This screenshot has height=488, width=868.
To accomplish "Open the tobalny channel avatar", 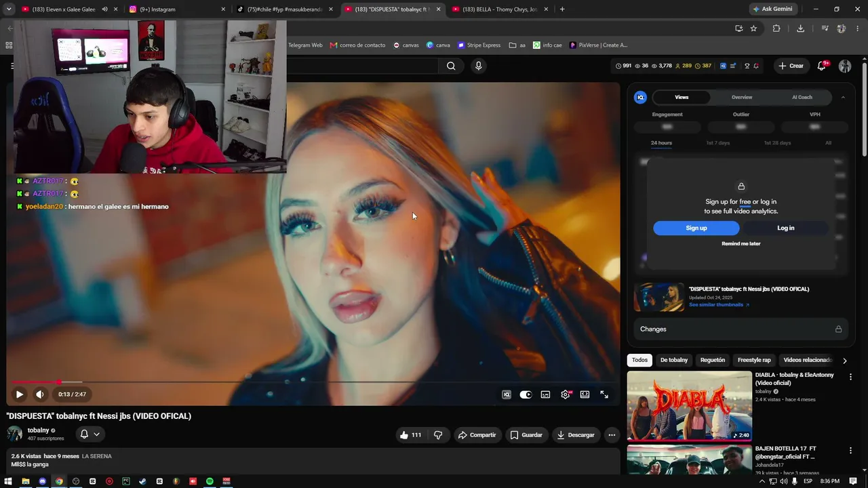I will 14,434.
